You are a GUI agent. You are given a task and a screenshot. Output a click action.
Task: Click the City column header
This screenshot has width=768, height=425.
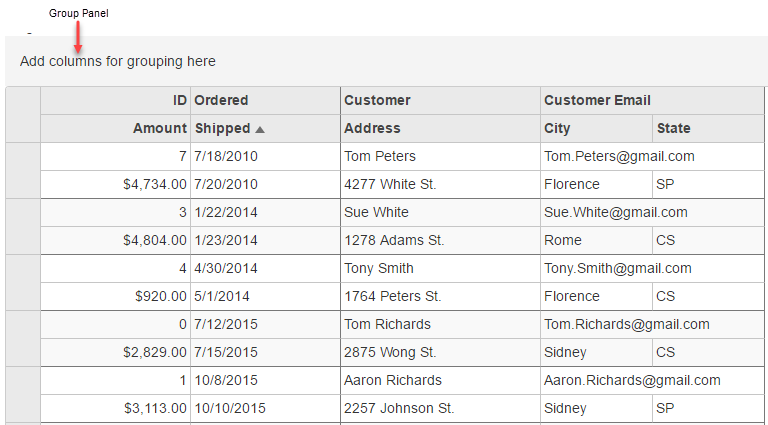pyautogui.click(x=596, y=128)
